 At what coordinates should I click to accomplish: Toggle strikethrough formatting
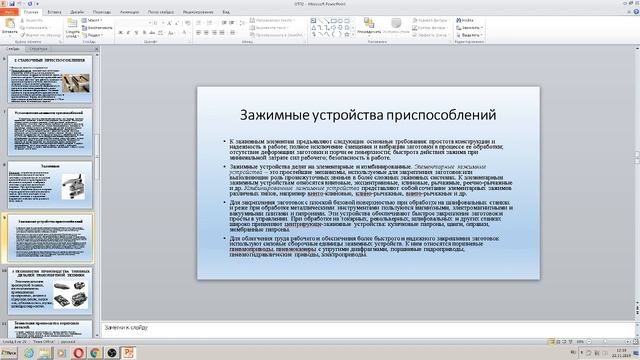click(152, 33)
